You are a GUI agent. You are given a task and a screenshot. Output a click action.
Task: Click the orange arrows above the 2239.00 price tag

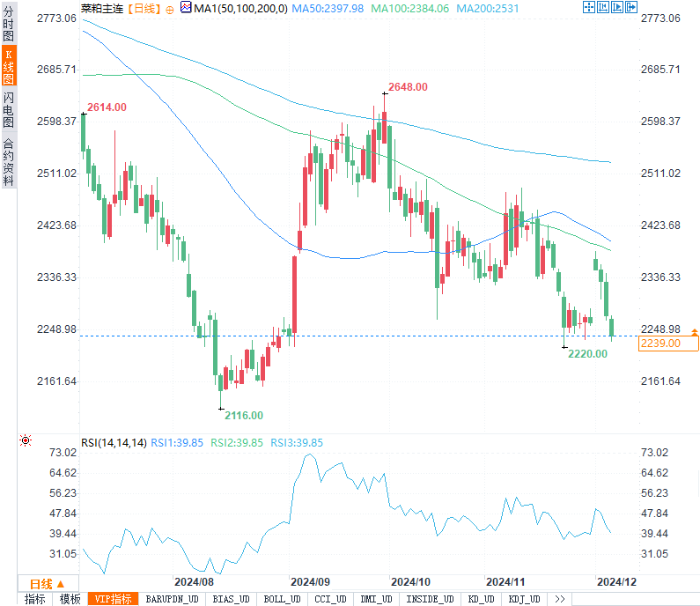coord(695,332)
